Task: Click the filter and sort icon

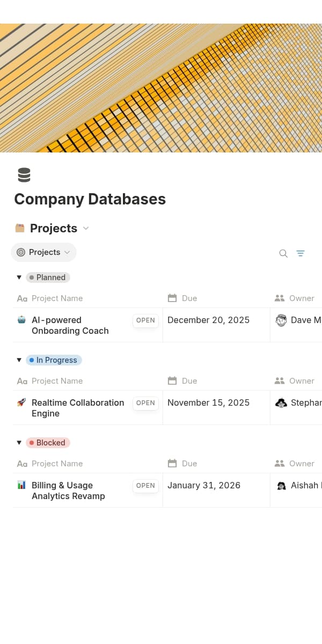Action: tap(301, 253)
